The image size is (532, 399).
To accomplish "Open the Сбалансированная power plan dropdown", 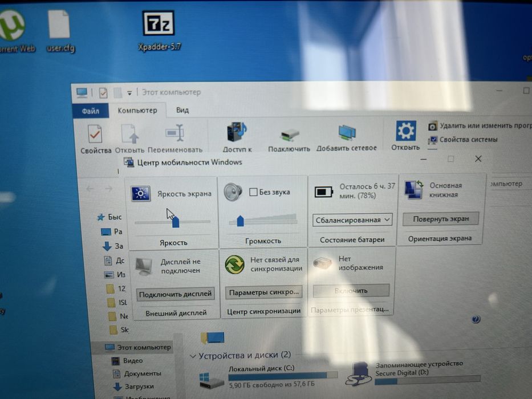I will tap(352, 220).
